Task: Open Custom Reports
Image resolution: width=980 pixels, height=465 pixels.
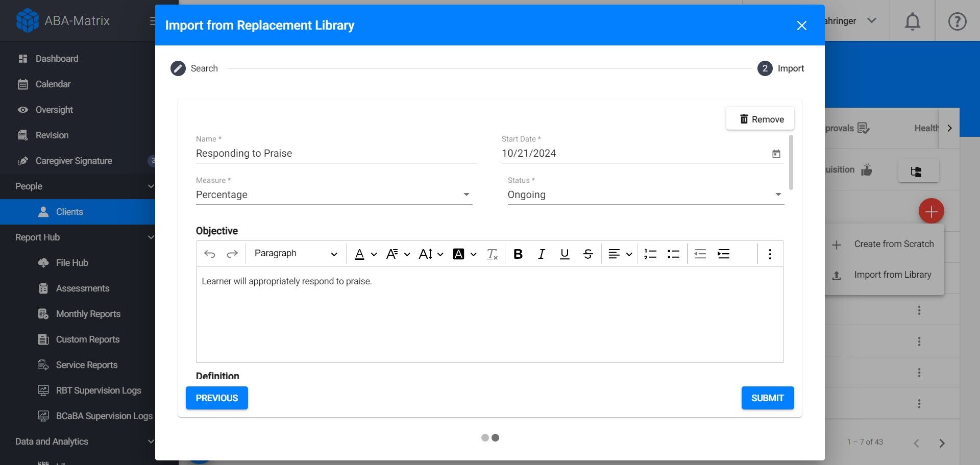Action: coord(88,339)
